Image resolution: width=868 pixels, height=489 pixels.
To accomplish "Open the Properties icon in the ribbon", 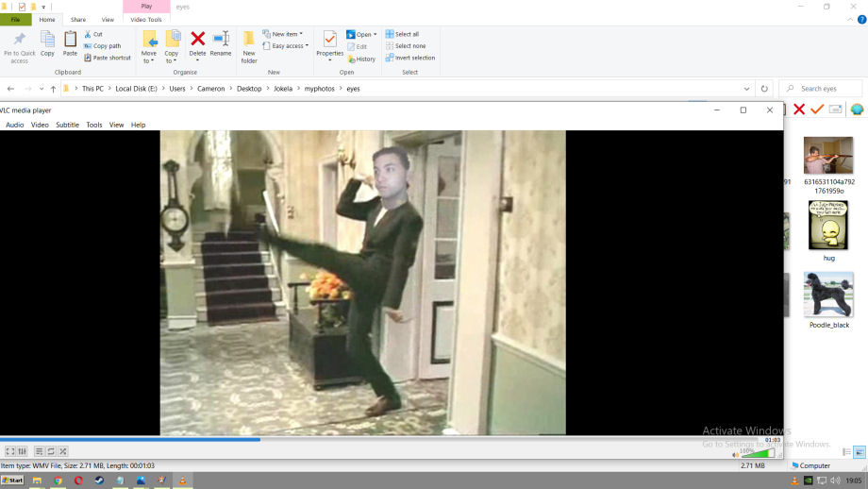I will click(330, 40).
